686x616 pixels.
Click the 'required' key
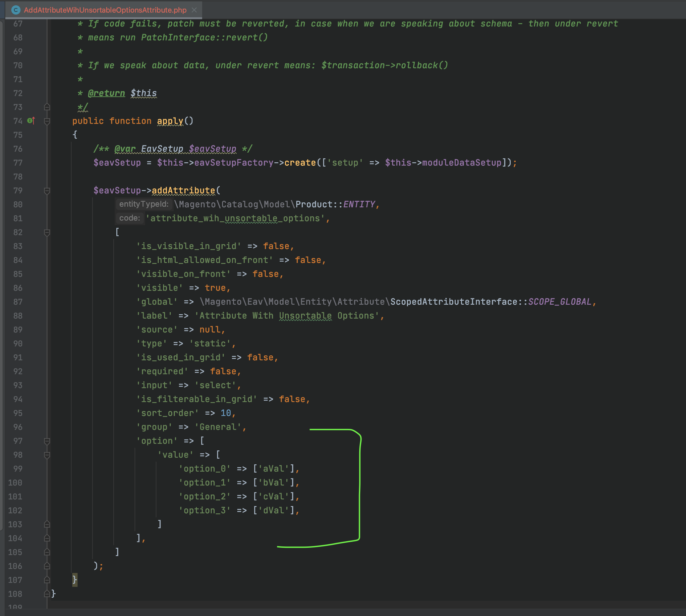(162, 371)
